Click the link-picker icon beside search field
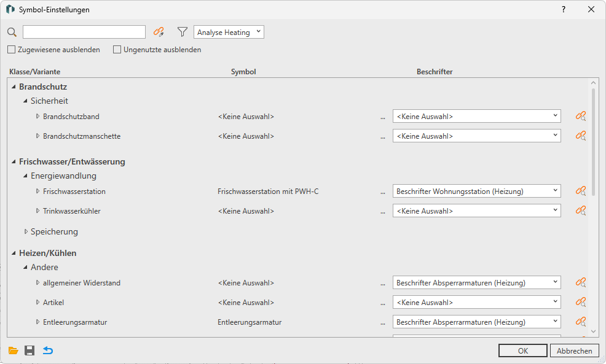This screenshot has width=606, height=364. point(159,32)
